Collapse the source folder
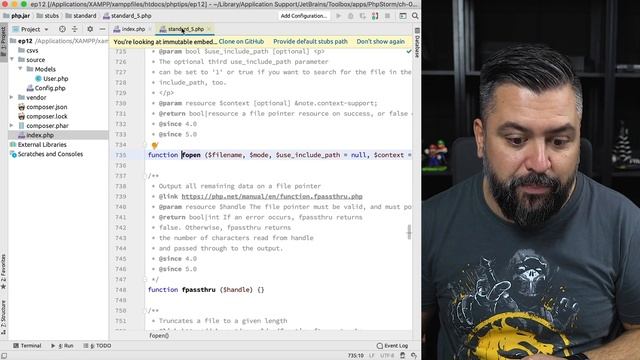 [x=12, y=60]
